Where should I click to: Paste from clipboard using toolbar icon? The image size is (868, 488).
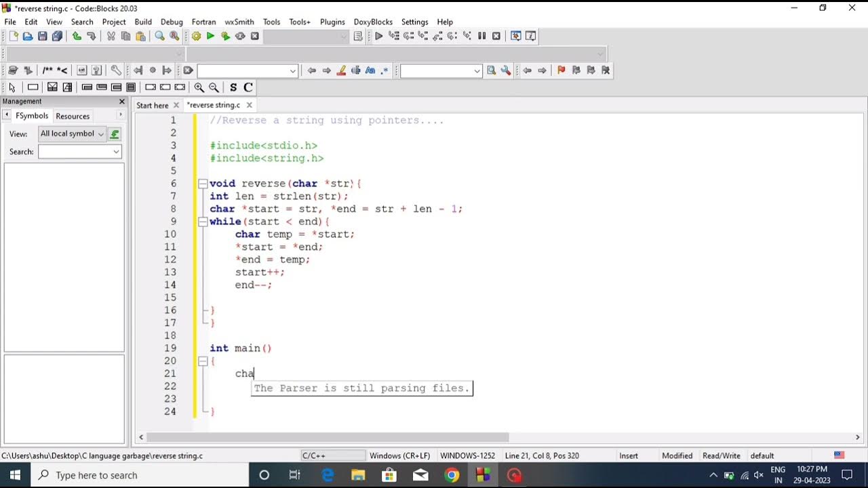click(140, 36)
